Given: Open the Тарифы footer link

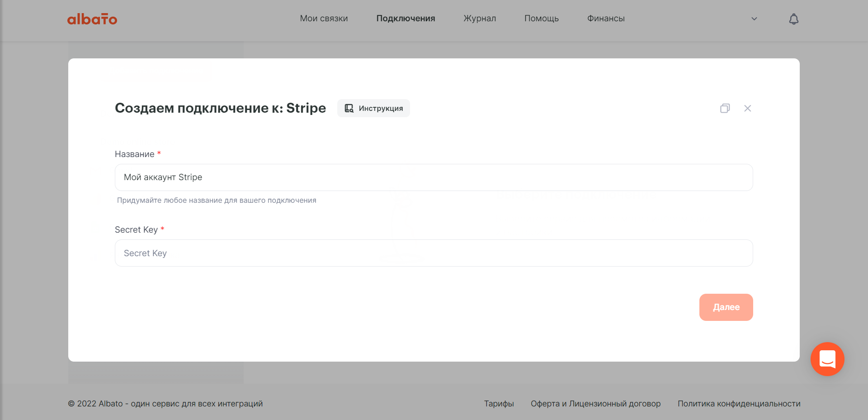Looking at the screenshot, I should point(499,404).
